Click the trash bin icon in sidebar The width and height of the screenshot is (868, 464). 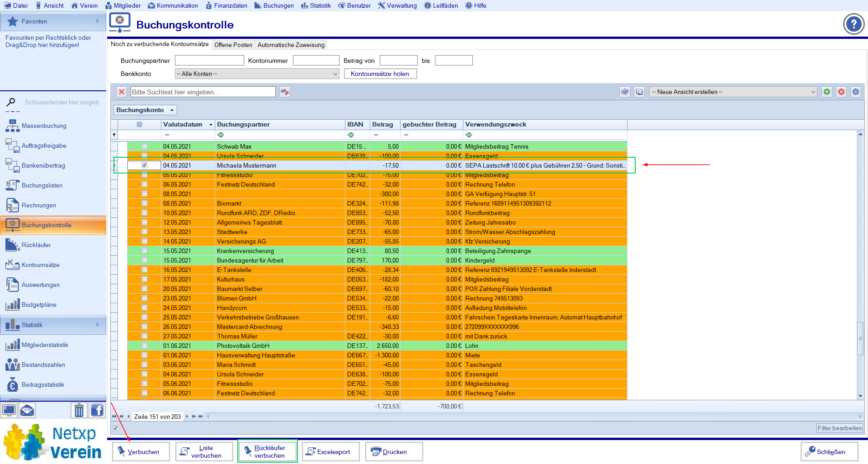point(79,410)
